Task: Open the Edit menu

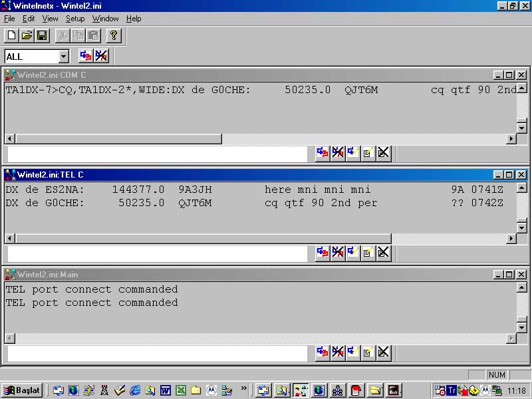Action: point(29,19)
